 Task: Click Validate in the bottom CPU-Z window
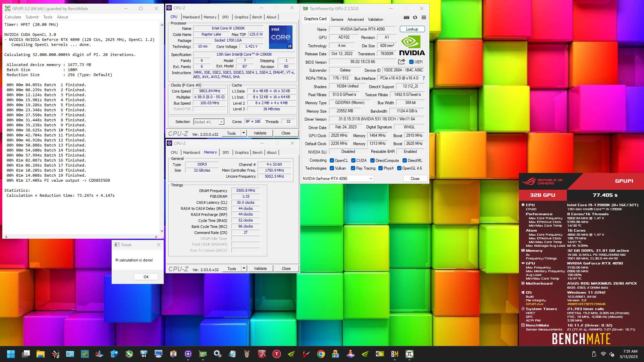pos(260,268)
